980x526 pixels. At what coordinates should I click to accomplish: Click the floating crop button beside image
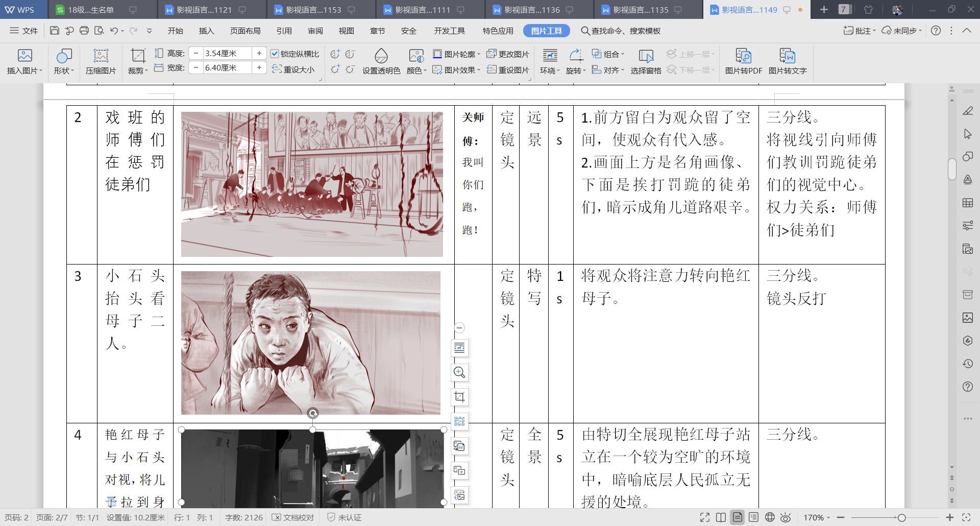(x=459, y=397)
